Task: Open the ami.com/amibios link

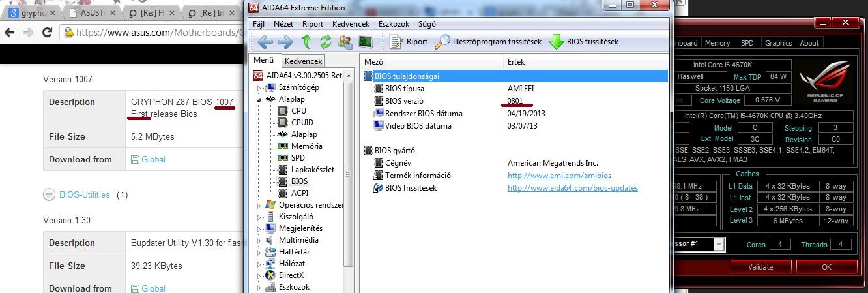Action: coord(559,176)
